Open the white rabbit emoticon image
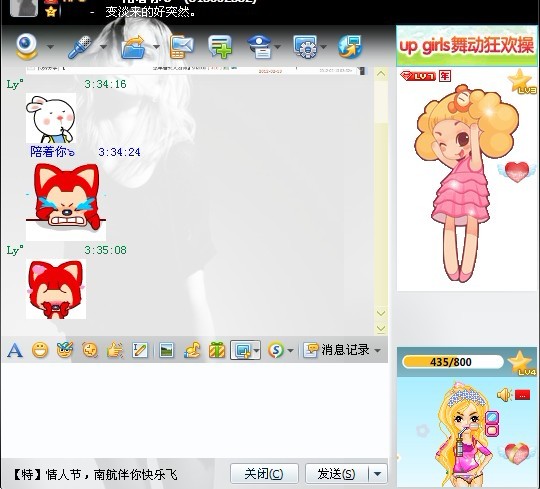Image resolution: width=540 pixels, height=489 pixels. [x=51, y=118]
